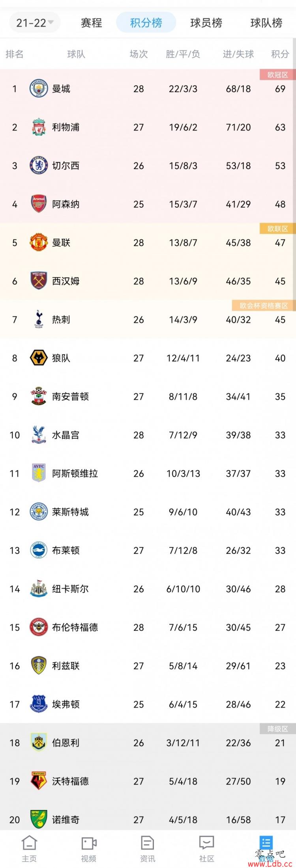Tap the Chelsea club badge
The height and width of the screenshot is (868, 296).
point(39,165)
